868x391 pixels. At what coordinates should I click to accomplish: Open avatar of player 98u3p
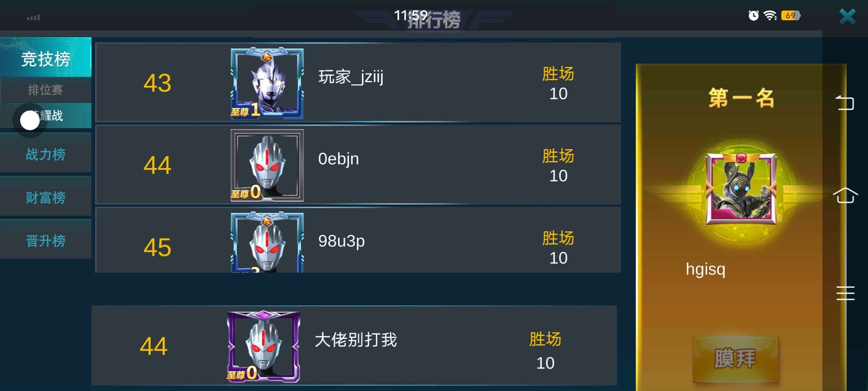point(267,242)
